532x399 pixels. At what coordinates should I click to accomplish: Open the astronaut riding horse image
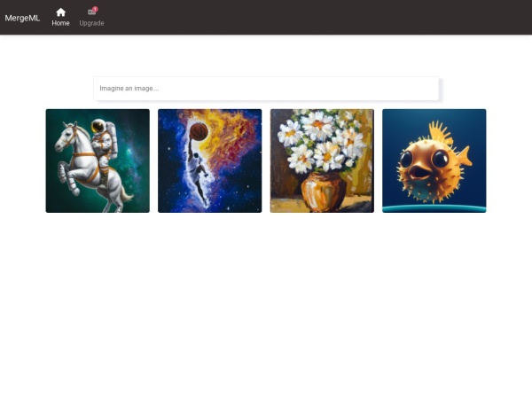[98, 160]
